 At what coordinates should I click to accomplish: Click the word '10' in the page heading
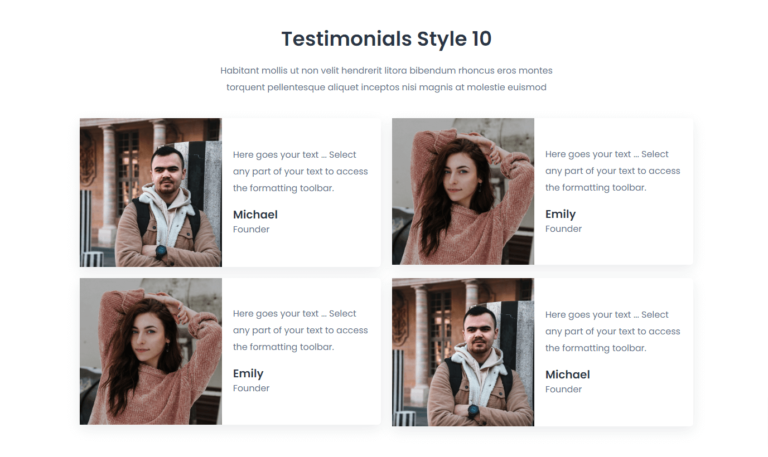pyautogui.click(x=481, y=39)
